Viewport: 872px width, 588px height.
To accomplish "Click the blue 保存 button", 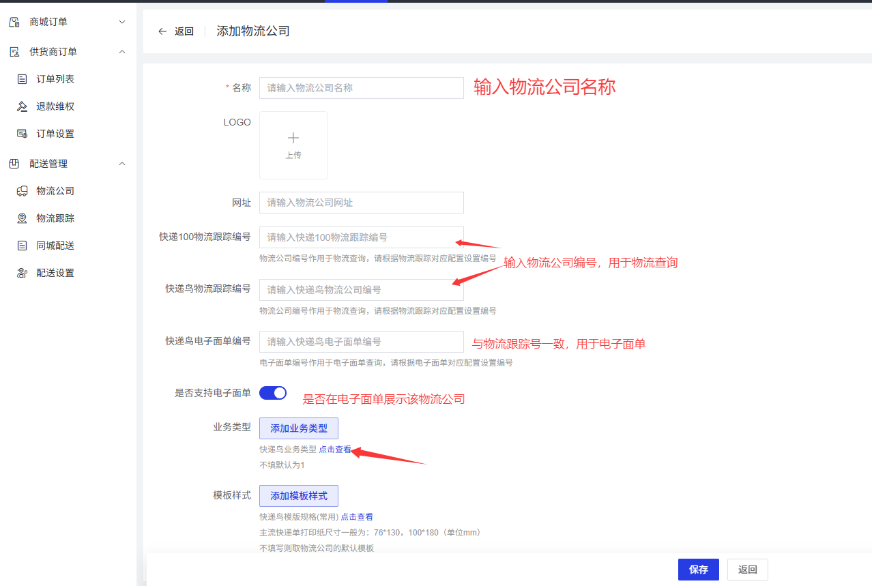I will (x=699, y=570).
